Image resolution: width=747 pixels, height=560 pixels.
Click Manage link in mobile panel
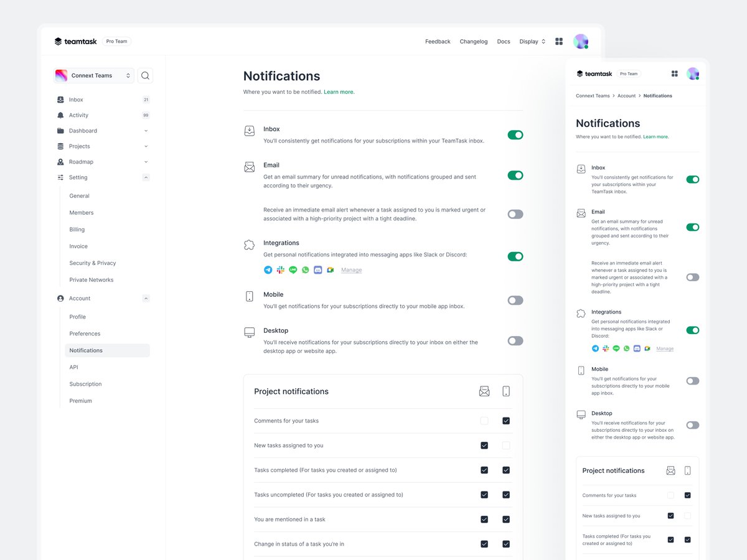pyautogui.click(x=665, y=348)
